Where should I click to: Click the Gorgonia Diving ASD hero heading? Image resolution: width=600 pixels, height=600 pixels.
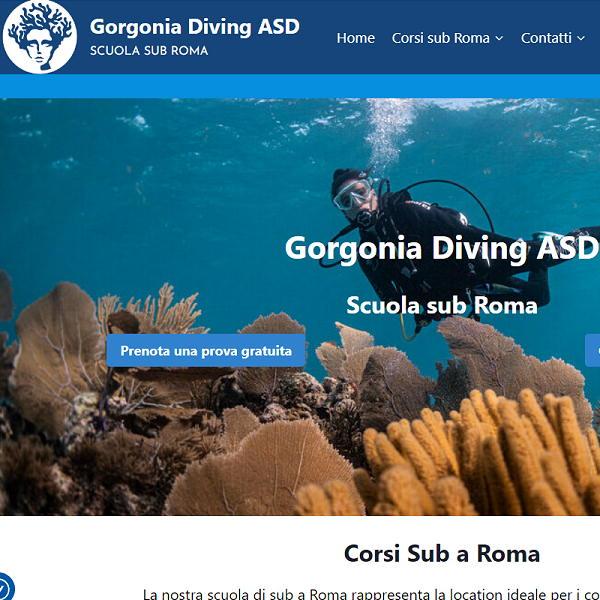(x=442, y=248)
